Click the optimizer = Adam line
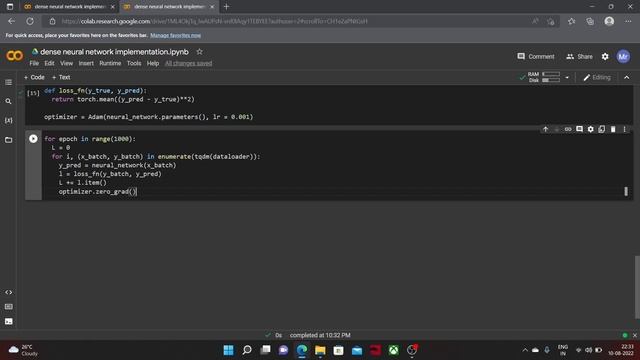The width and height of the screenshot is (640, 360). point(149,117)
